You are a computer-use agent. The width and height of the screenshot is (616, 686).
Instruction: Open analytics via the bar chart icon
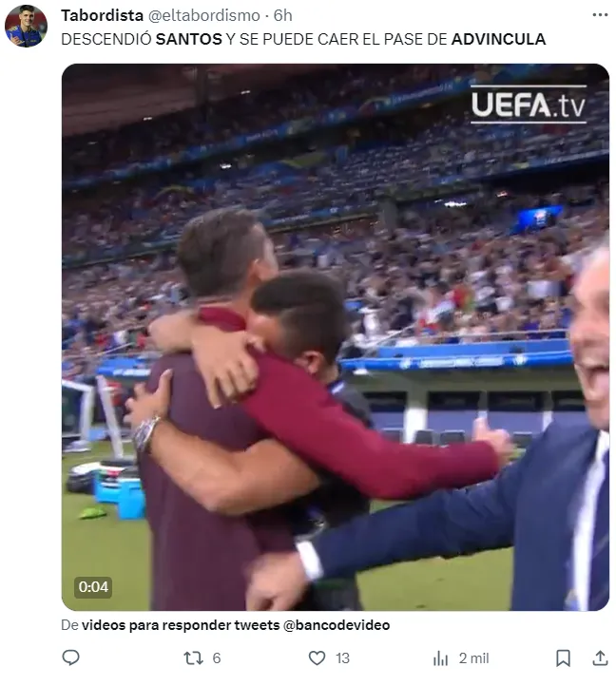click(440, 658)
